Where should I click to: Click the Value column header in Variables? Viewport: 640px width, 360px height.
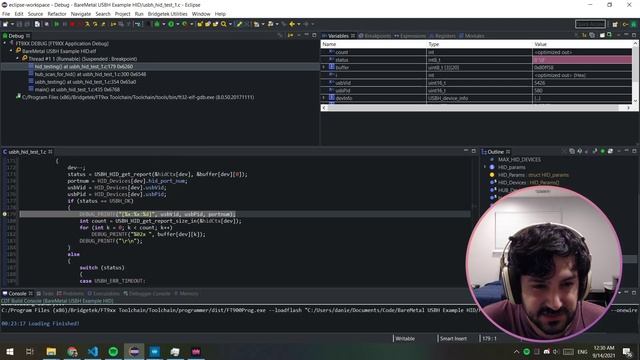point(582,44)
